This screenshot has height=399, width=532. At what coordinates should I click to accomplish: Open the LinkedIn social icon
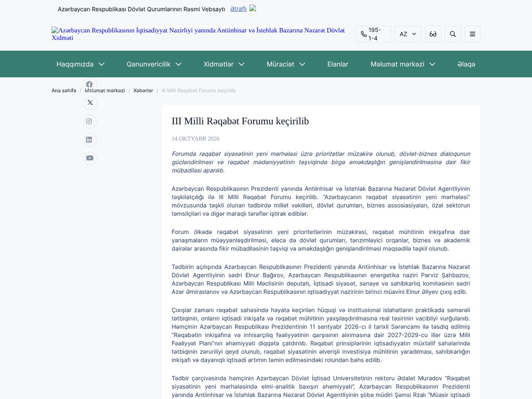tap(90, 140)
